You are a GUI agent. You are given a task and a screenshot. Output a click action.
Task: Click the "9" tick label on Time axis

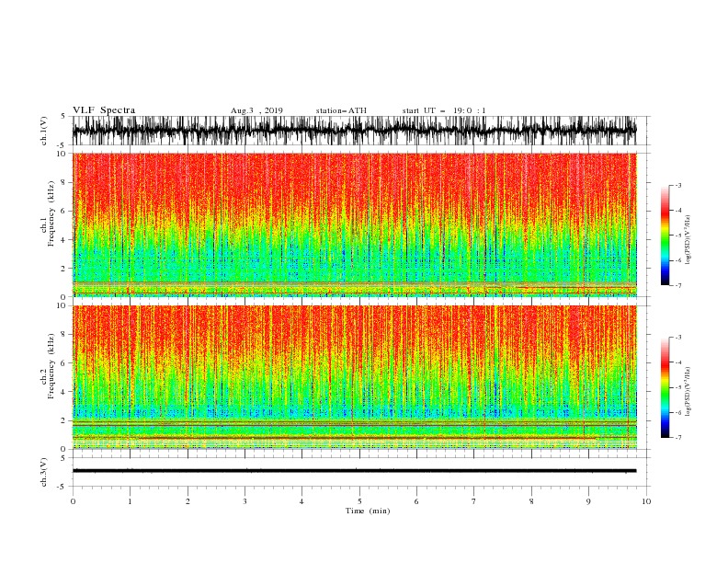588,501
